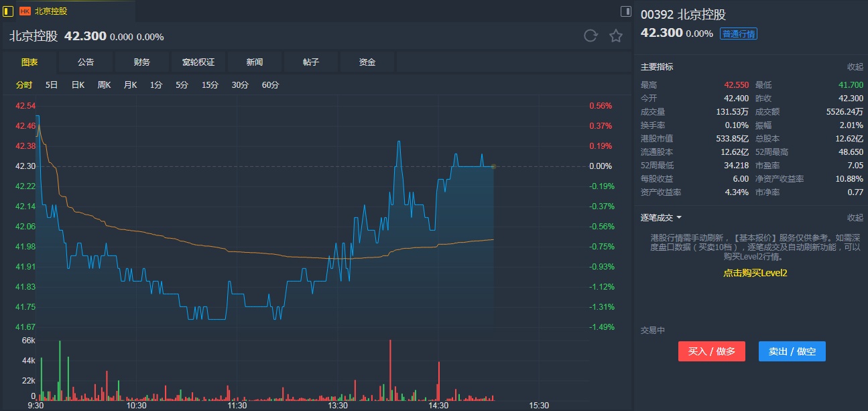Image resolution: width=868 pixels, height=411 pixels.
Task: Toggle the right panel layout icon
Action: point(626,11)
